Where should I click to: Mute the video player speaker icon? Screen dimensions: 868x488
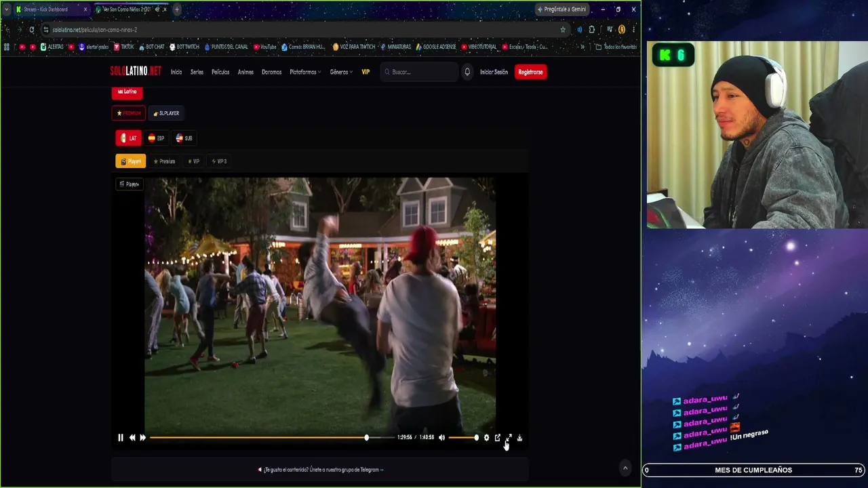(441, 438)
